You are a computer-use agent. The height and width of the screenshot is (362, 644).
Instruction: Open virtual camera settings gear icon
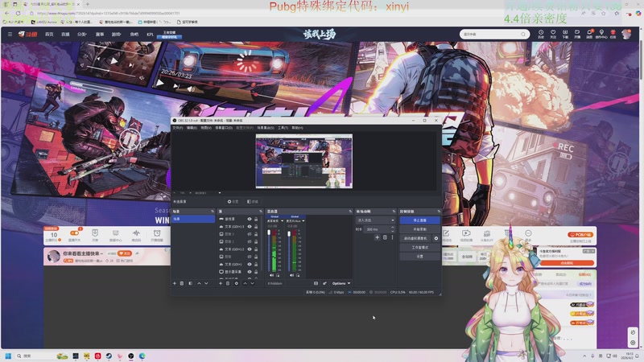coord(436,238)
